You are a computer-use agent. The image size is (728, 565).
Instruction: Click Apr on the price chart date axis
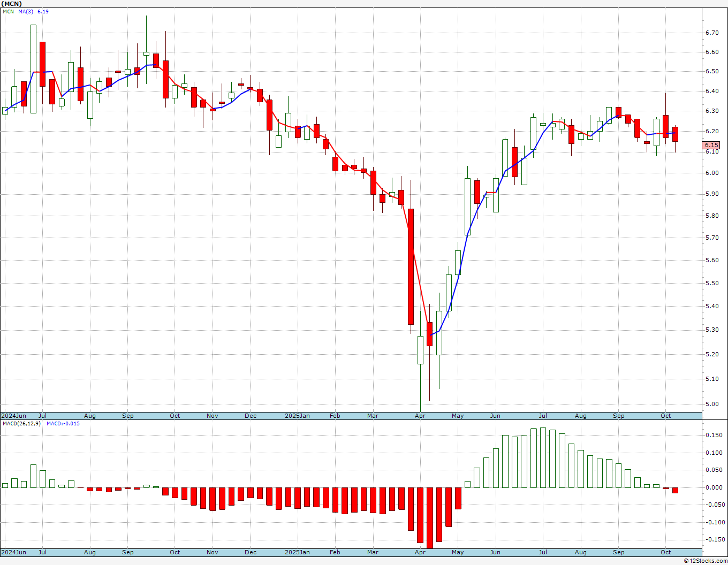click(420, 416)
